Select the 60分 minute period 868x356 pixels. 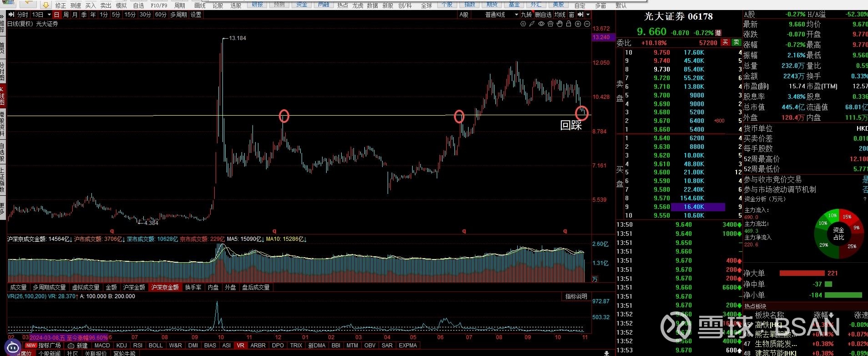pos(161,15)
